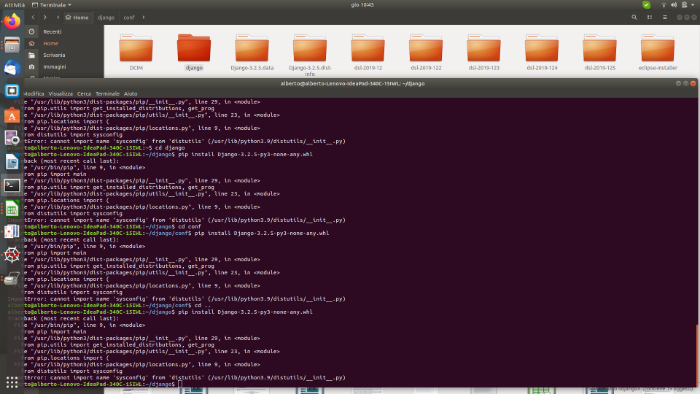The image size is (700, 394).
Task: Show the applications grid
Action: [12, 382]
